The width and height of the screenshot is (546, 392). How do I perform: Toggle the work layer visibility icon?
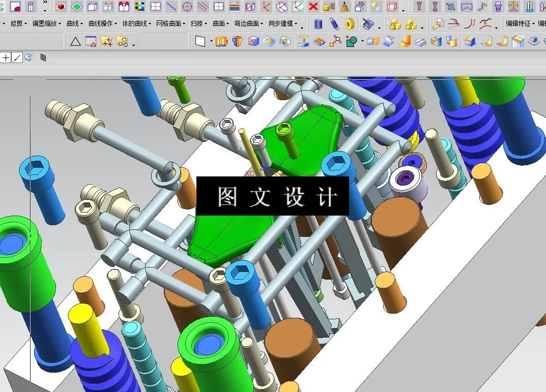click(43, 57)
